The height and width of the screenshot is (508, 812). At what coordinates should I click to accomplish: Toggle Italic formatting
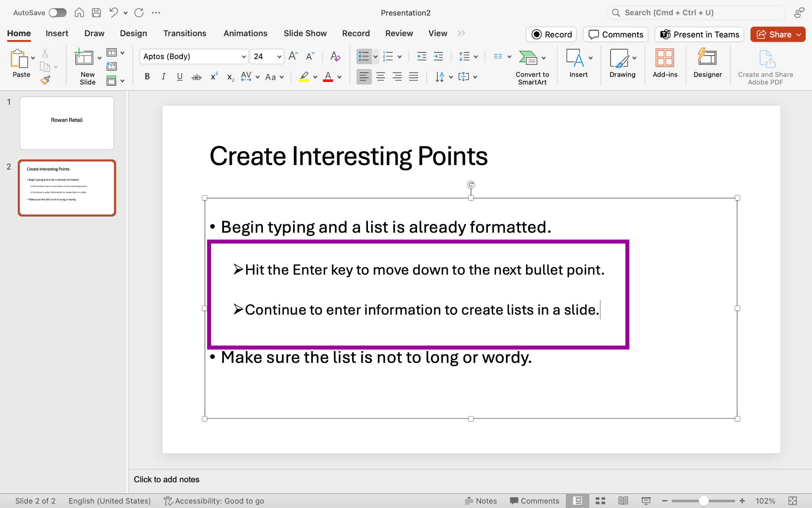click(x=163, y=77)
